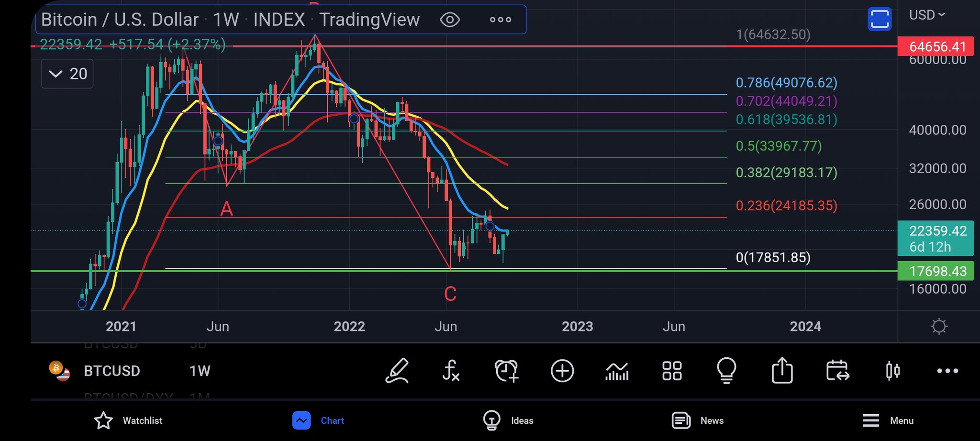This screenshot has width=980, height=441.
Task: Change the 1W timeframe interval
Action: pyautogui.click(x=200, y=371)
